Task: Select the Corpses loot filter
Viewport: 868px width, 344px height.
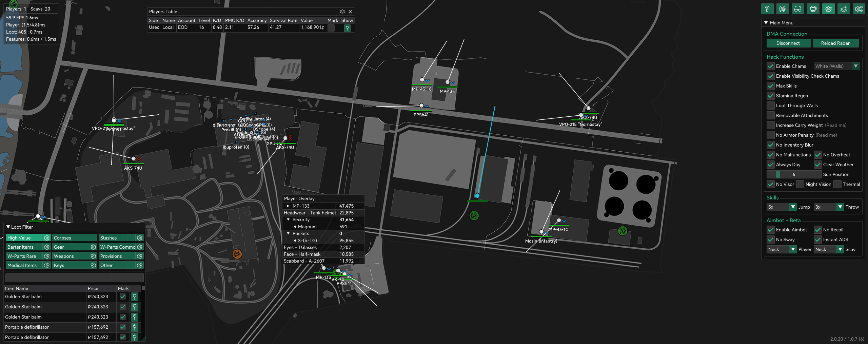Action: coord(75,238)
